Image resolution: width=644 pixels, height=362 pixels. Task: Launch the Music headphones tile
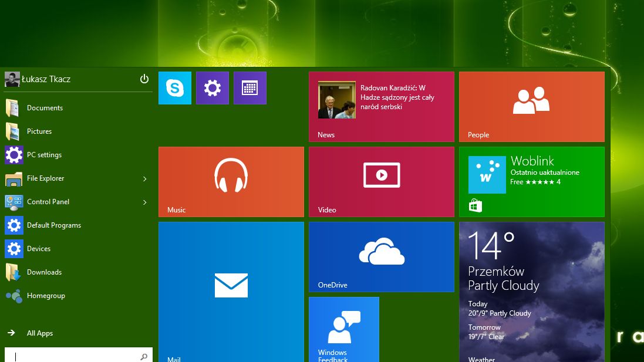coord(231,182)
